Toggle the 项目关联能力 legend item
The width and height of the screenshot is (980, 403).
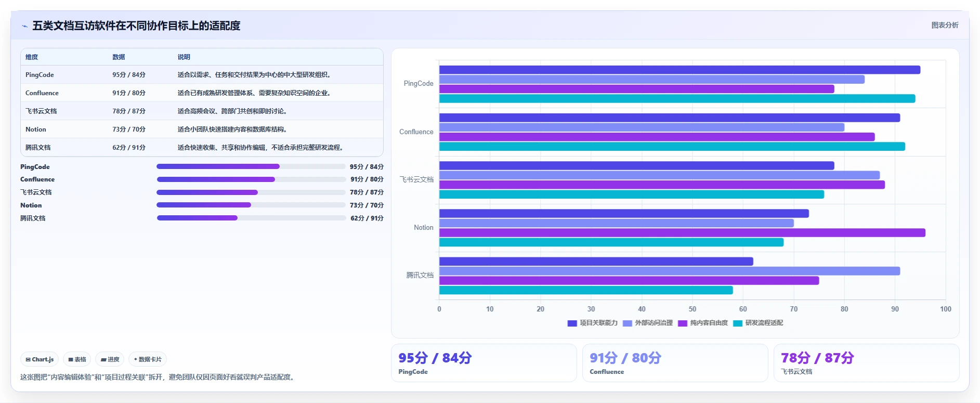point(593,323)
